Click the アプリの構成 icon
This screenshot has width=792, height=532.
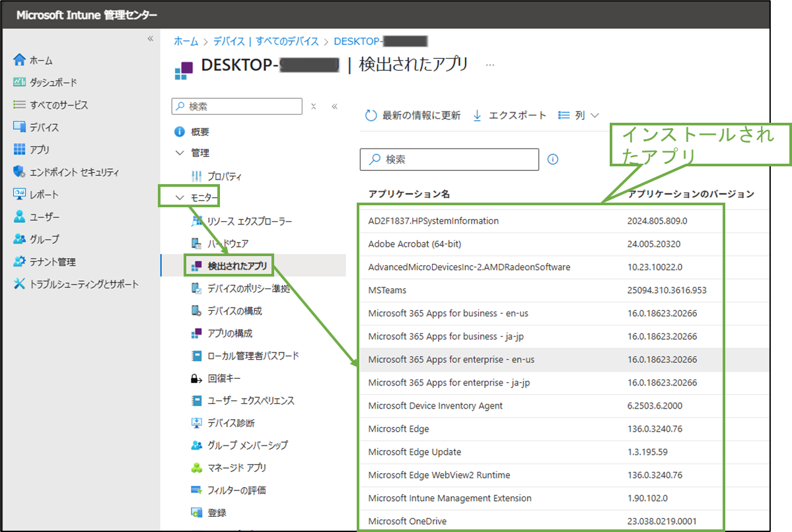coord(196,333)
